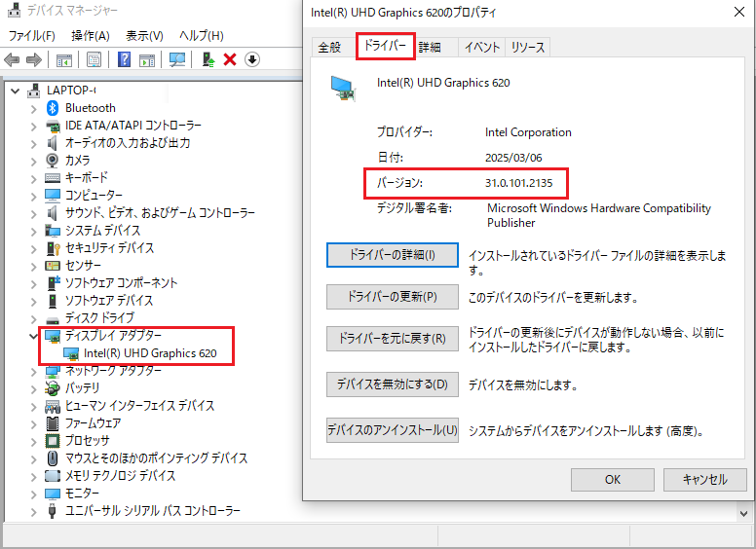Click the キーボード keyboard icon
756x549 pixels.
point(52,178)
